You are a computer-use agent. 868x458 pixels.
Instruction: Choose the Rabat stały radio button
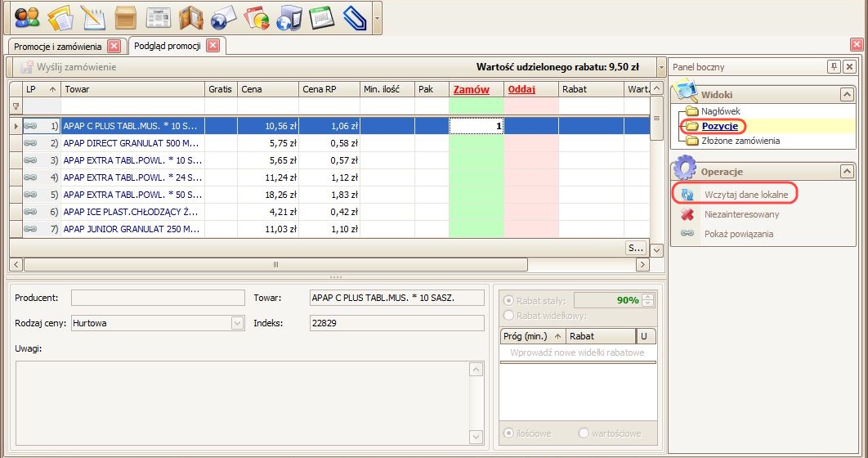click(x=510, y=300)
